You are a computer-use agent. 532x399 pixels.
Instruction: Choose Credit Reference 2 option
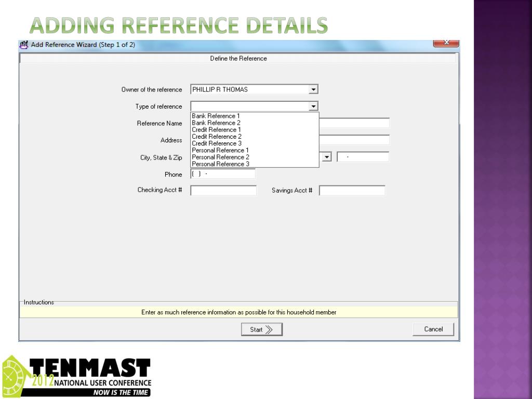pos(217,137)
